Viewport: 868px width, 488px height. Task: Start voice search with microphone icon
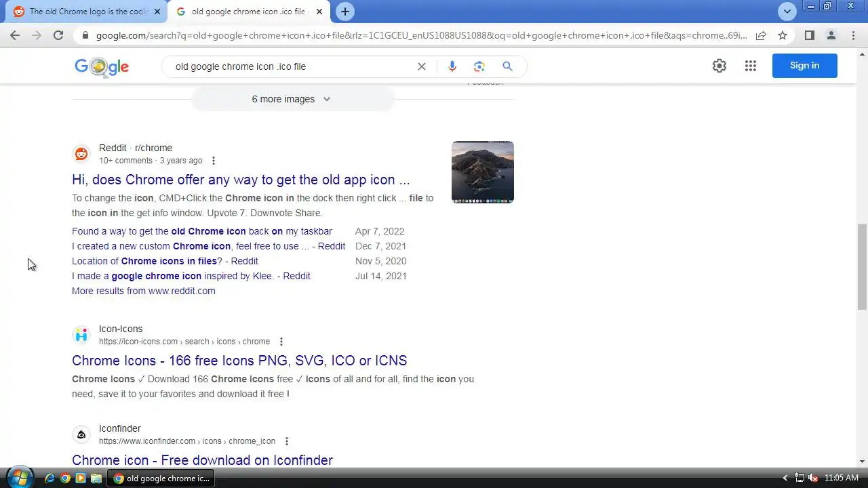(452, 66)
